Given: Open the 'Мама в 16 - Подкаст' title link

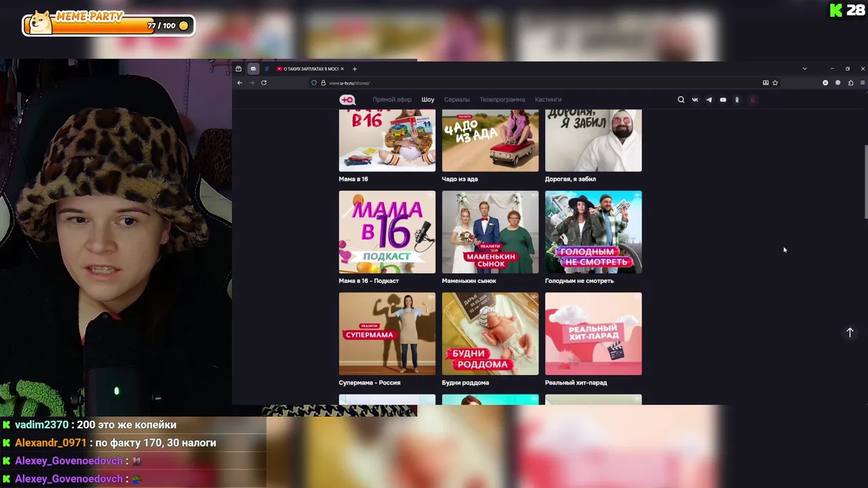Looking at the screenshot, I should 369,281.
